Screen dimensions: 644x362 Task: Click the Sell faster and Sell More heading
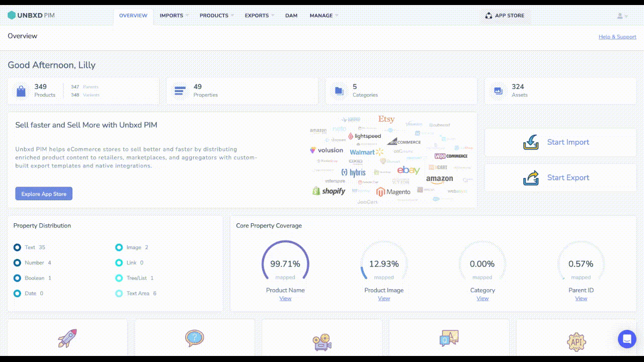pos(87,125)
